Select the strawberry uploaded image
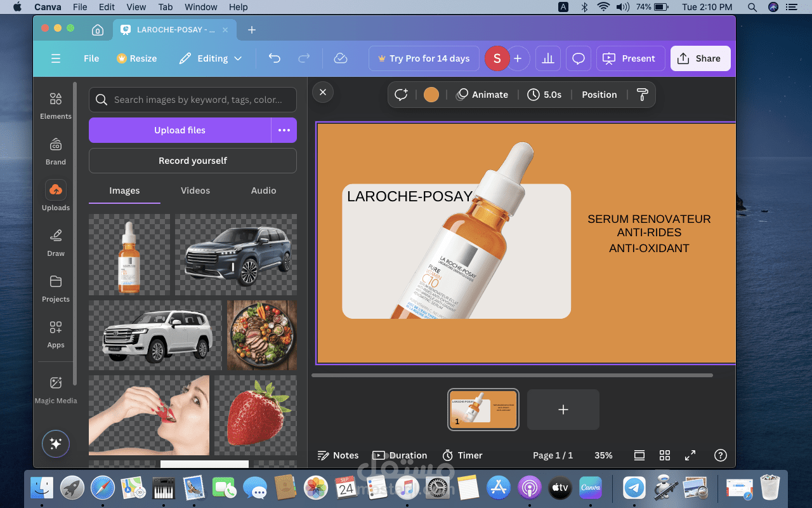Viewport: 812px width, 508px height. tap(256, 415)
